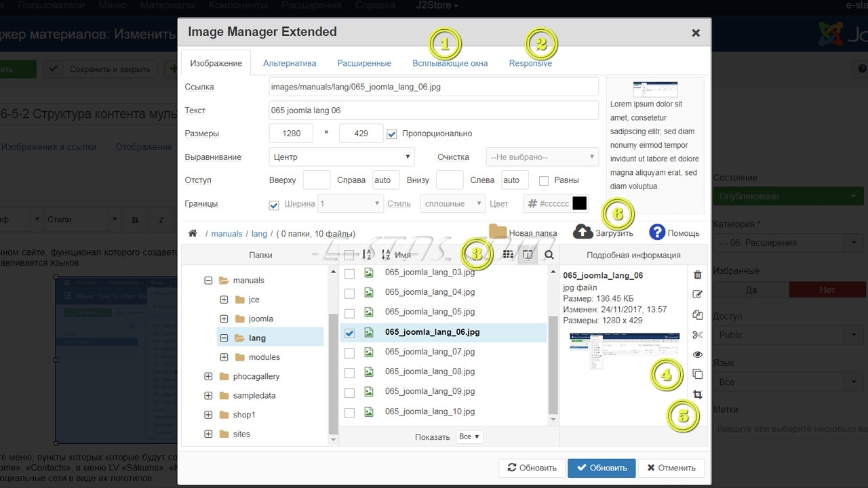Switch file list to thumbnail grid view
The height and width of the screenshot is (488, 868).
tap(508, 255)
